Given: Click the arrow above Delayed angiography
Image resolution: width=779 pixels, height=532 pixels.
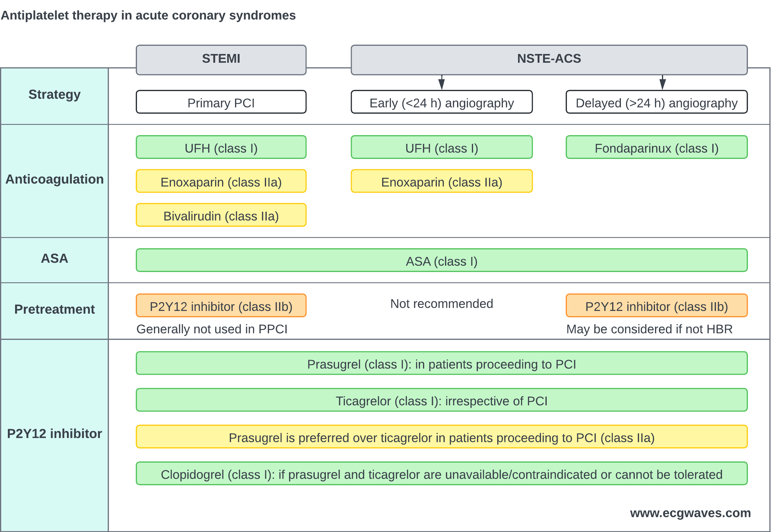Looking at the screenshot, I should pos(662,82).
